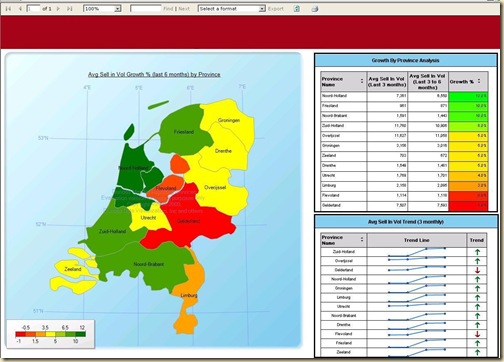Click the refresh report icon
Image resolution: width=504 pixels, height=362 pixels.
(x=297, y=9)
